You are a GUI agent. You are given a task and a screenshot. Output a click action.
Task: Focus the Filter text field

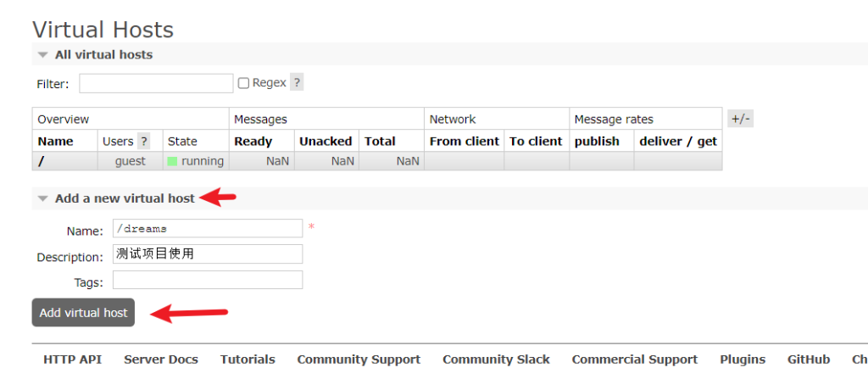point(156,83)
